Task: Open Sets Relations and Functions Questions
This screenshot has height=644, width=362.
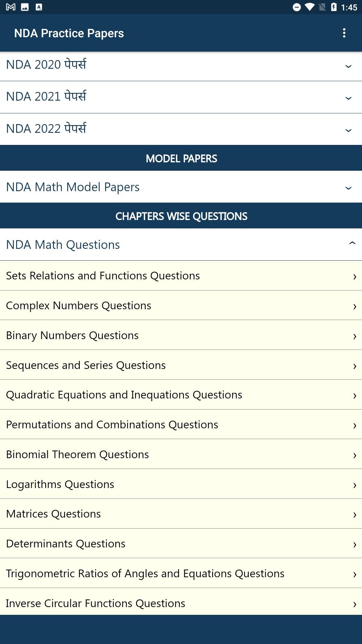Action: point(181,276)
